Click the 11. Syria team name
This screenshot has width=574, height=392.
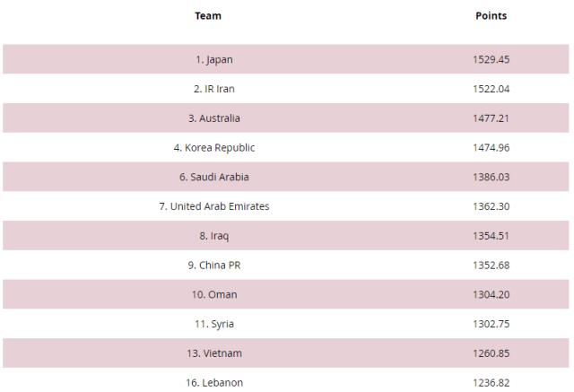pos(214,324)
